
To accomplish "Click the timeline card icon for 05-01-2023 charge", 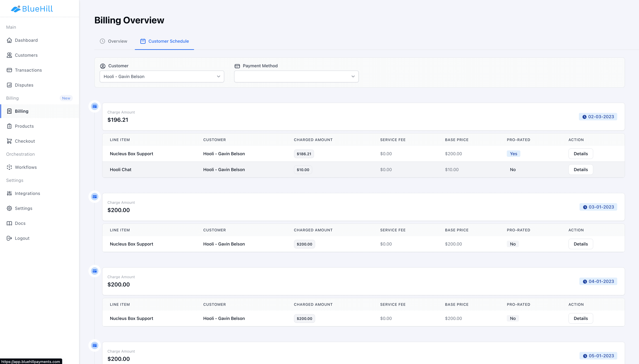I will [95, 346].
